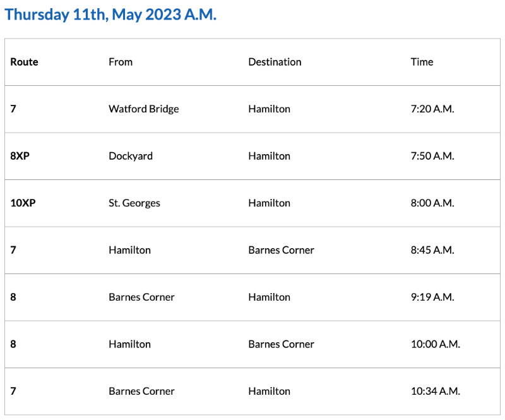Click the 9:19 A.M. time entry
The image size is (505, 420).
coord(432,297)
